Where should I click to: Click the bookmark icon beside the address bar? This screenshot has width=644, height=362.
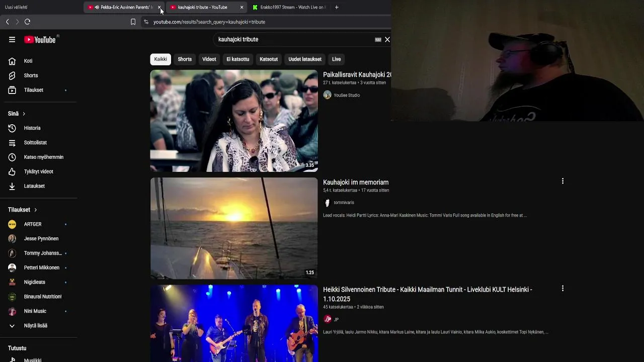[x=133, y=22]
